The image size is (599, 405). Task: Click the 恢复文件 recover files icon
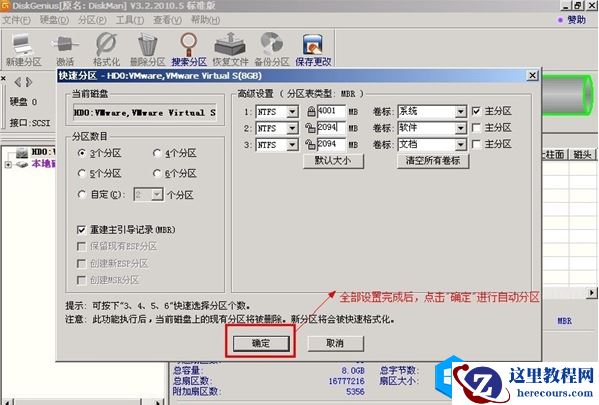coord(230,50)
